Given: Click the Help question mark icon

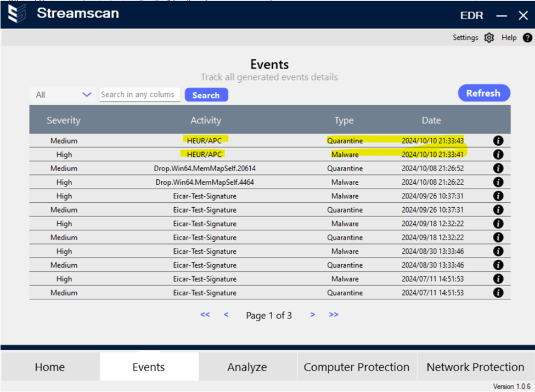Looking at the screenshot, I should [527, 37].
